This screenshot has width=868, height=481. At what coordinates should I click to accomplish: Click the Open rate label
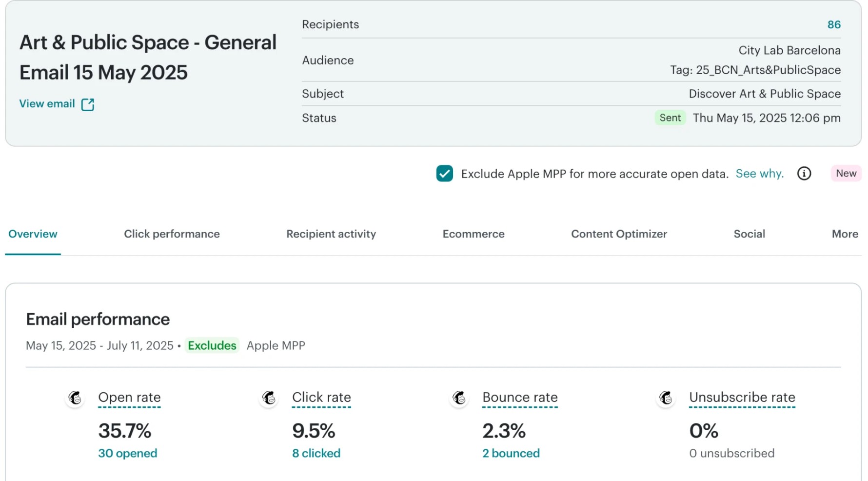pos(129,398)
